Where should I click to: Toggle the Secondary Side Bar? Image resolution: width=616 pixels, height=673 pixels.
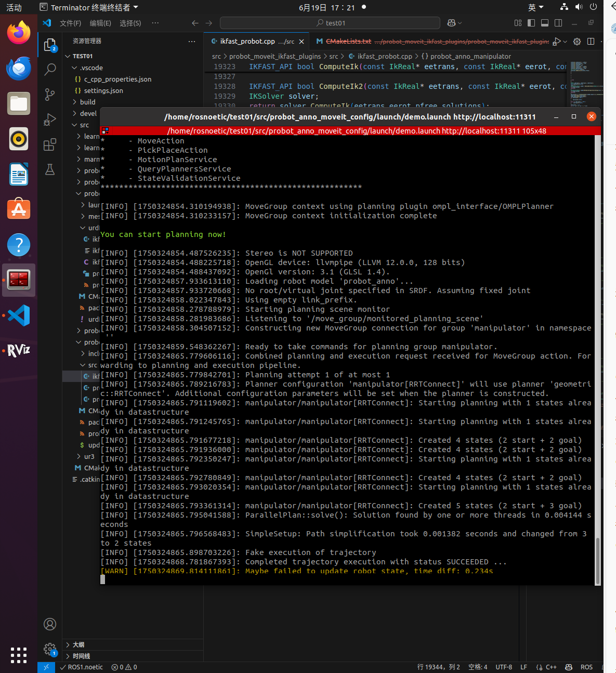557,23
